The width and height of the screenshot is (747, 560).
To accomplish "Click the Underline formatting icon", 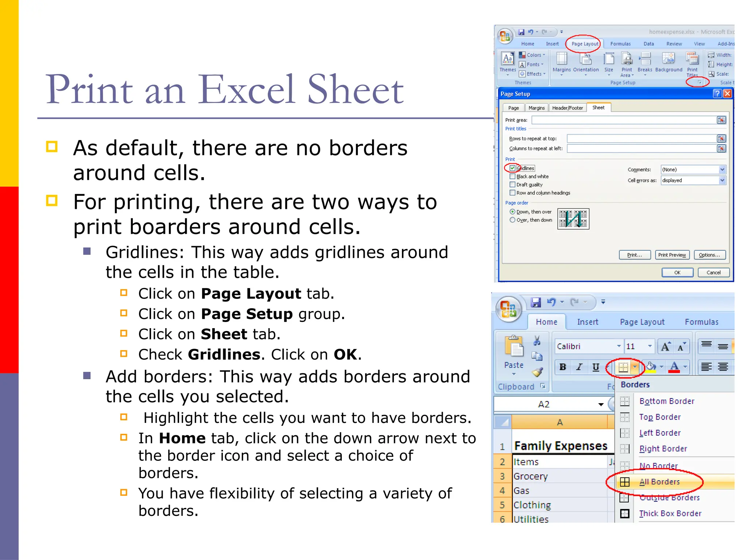I will pos(596,367).
